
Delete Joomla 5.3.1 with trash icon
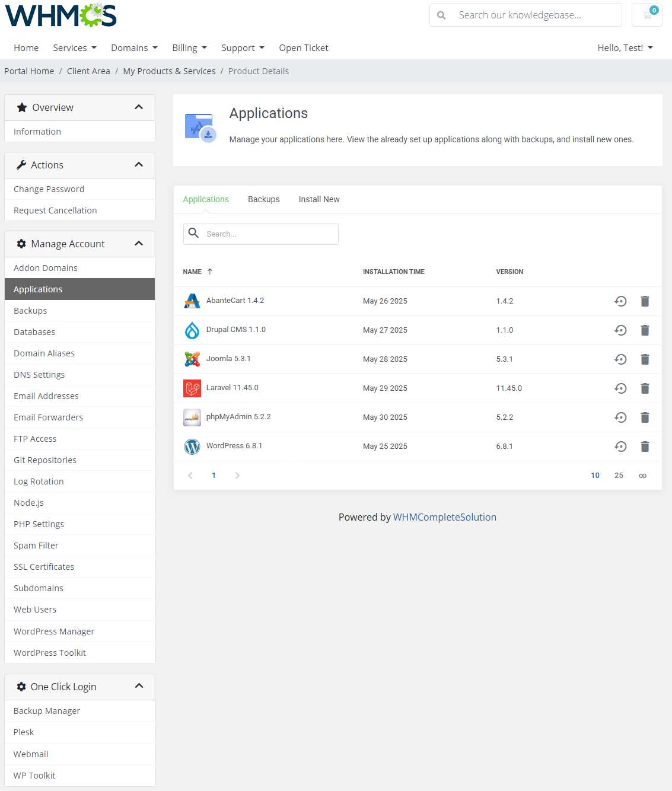tap(645, 359)
